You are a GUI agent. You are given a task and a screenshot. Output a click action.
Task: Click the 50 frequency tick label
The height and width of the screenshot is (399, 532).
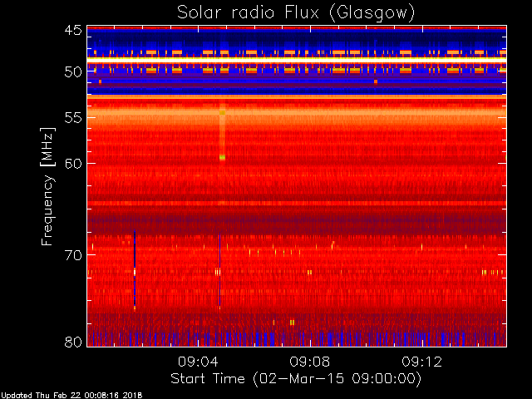[73, 72]
